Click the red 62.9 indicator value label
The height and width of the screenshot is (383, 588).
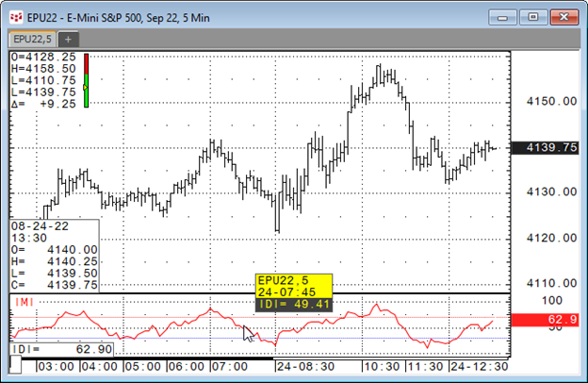(x=554, y=321)
